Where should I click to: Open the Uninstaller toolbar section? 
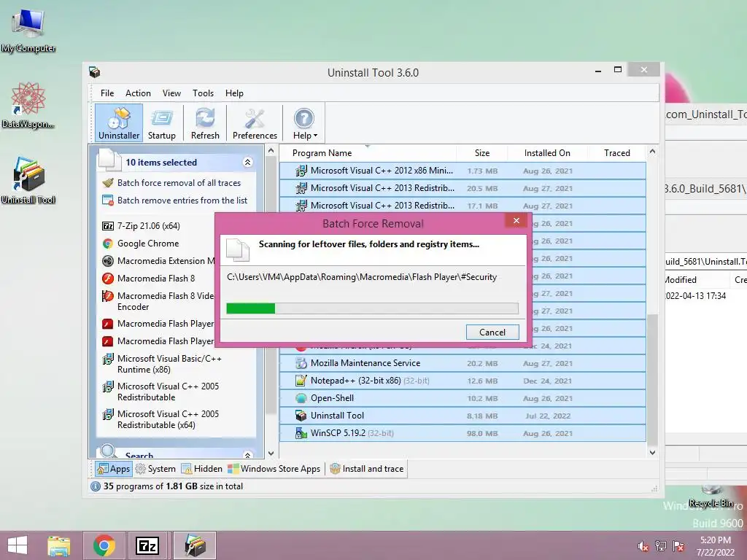[119, 122]
